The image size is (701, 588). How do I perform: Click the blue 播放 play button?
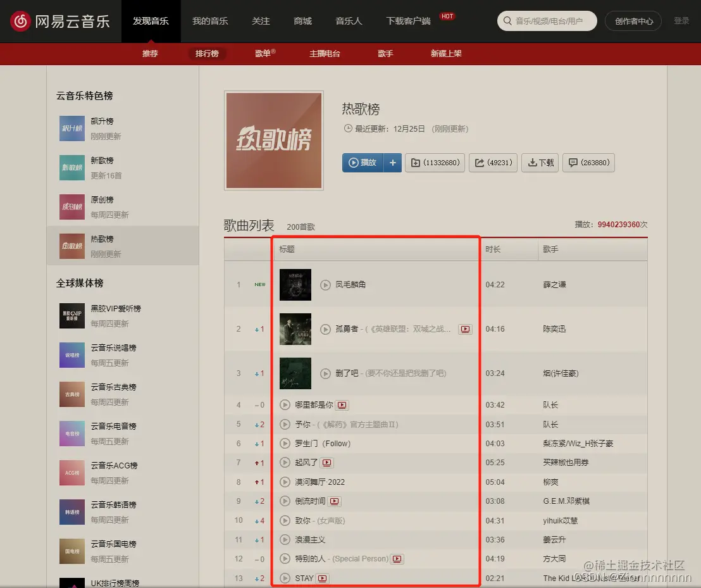tap(363, 163)
